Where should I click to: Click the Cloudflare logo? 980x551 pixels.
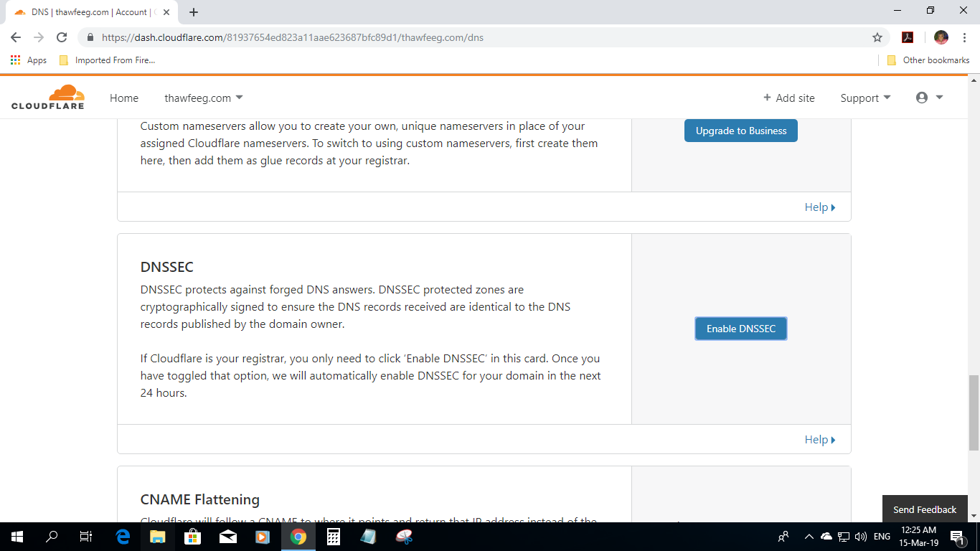click(48, 97)
